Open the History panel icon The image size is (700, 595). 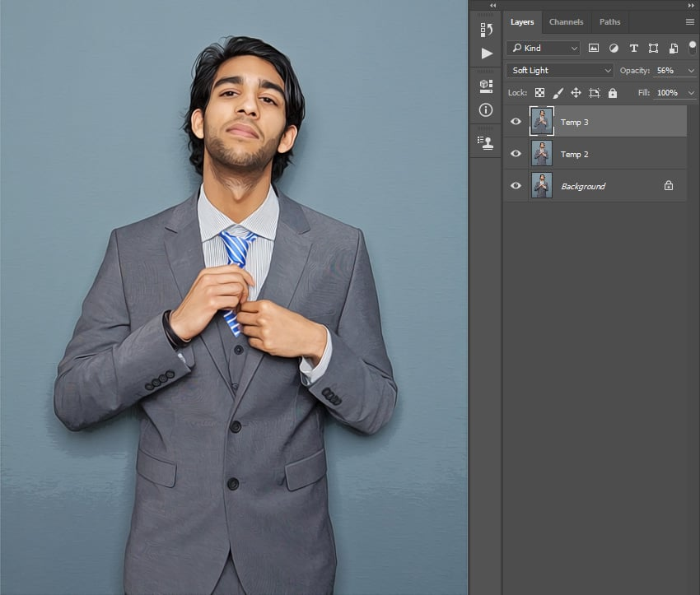pyautogui.click(x=486, y=30)
